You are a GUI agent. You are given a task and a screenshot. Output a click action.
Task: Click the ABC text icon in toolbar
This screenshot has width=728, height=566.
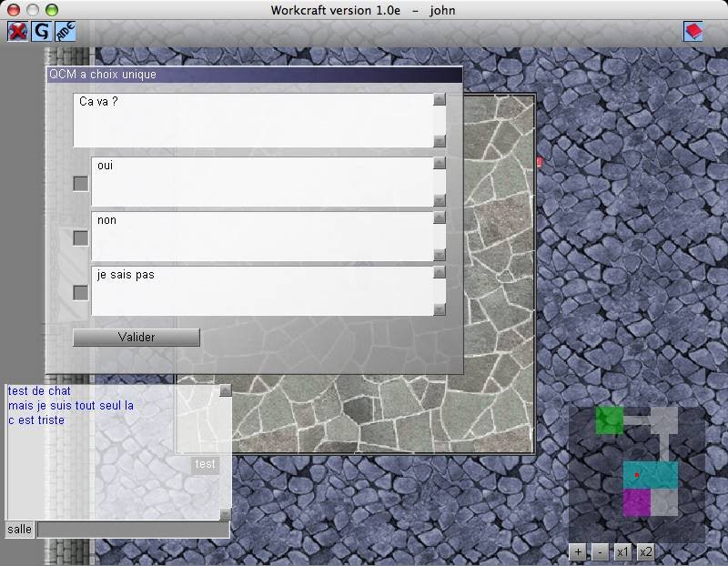pos(66,32)
